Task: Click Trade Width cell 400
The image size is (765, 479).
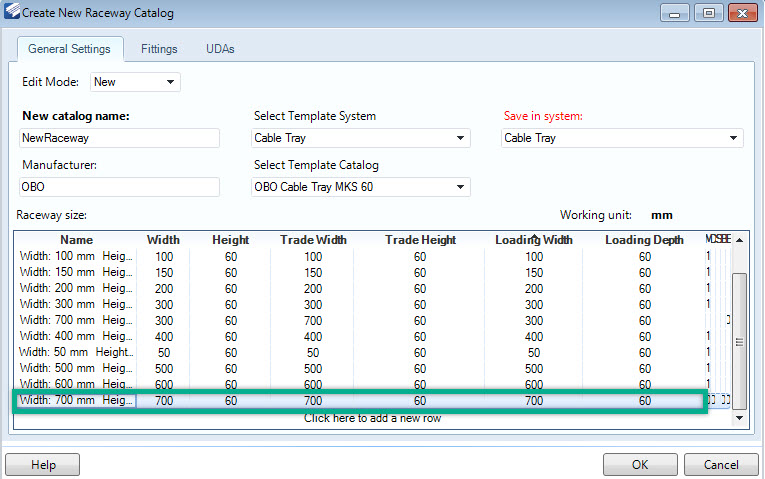Action: click(x=313, y=337)
